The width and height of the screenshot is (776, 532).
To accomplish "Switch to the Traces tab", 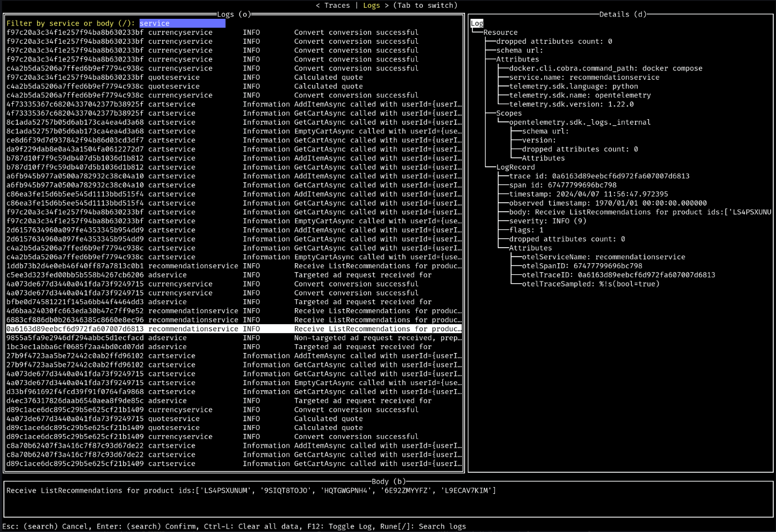I will point(336,6).
